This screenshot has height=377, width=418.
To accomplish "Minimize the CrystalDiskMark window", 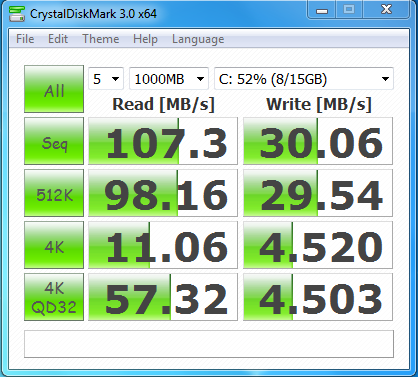I will click(322, 10).
